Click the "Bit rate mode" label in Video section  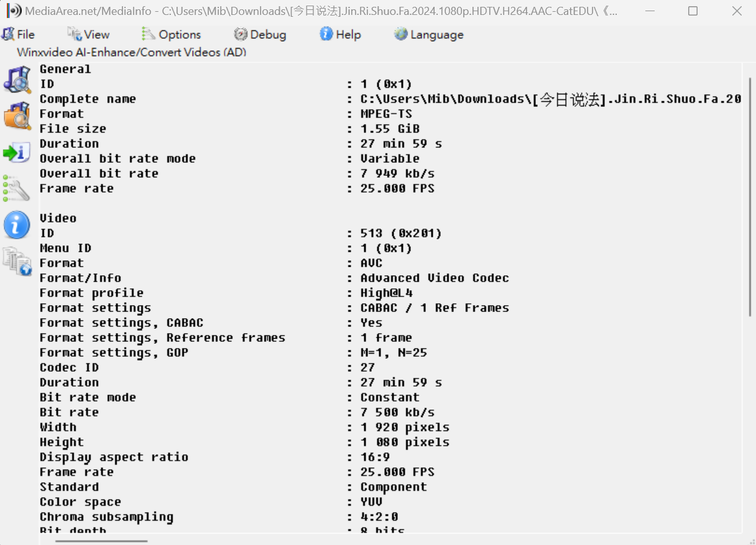88,397
